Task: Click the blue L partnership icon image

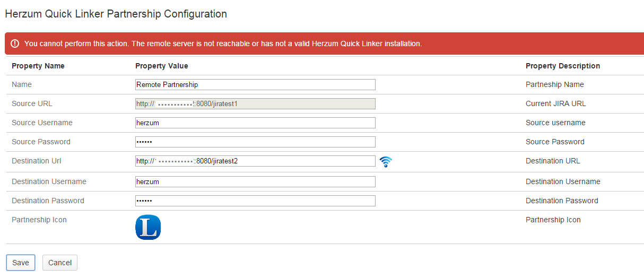Action: click(148, 227)
